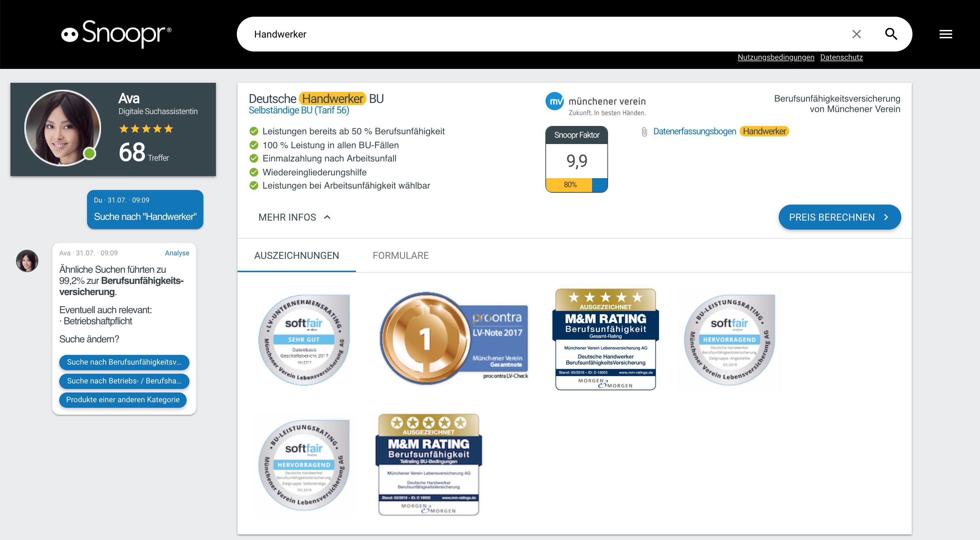
Task: Click the Snoopr logo
Action: [116, 34]
